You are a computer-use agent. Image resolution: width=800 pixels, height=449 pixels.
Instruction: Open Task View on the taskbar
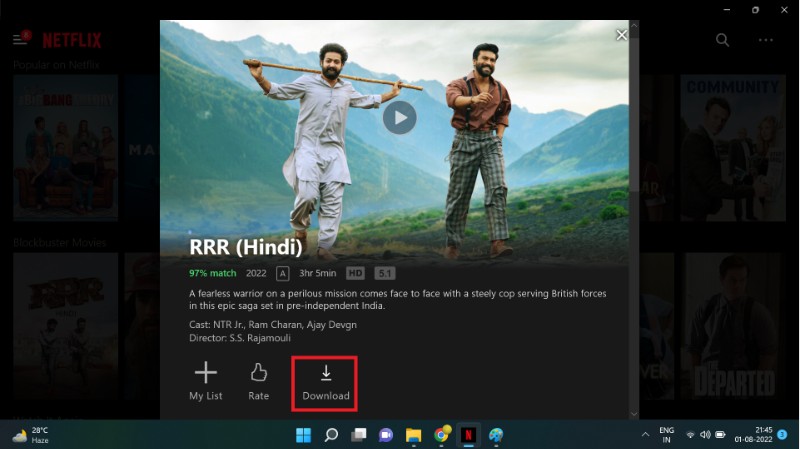coord(359,435)
